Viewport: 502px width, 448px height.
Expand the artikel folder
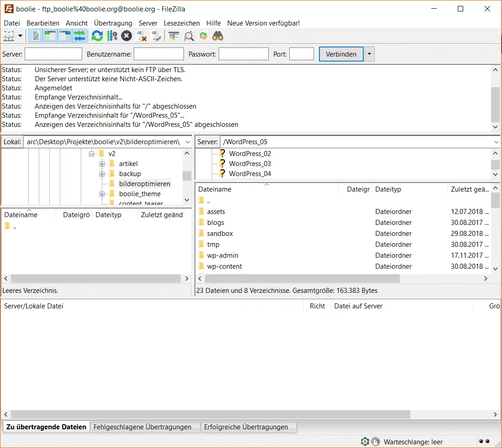coord(102,164)
